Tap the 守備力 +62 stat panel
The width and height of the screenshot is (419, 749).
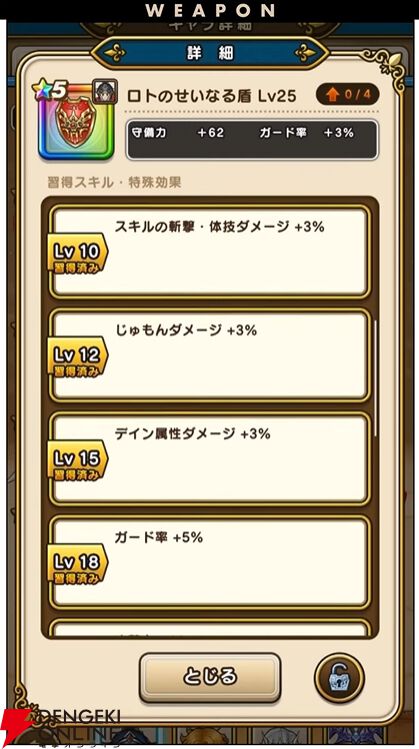[x=253, y=139]
